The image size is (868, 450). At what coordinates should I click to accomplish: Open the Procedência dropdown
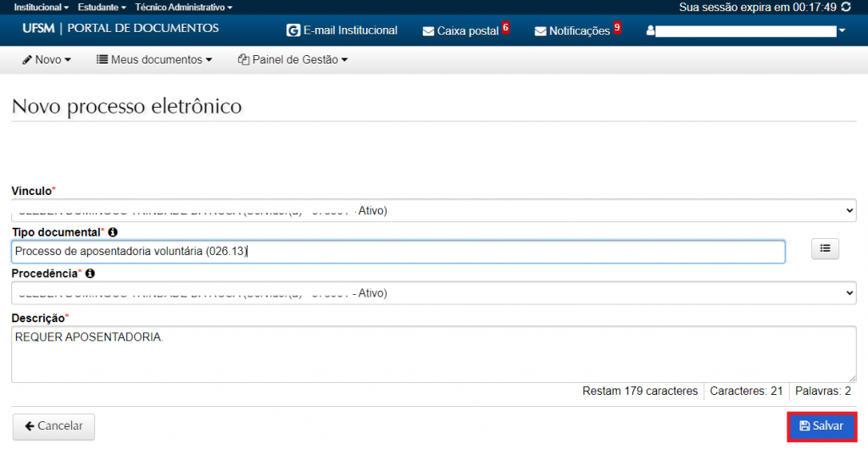coord(433,293)
